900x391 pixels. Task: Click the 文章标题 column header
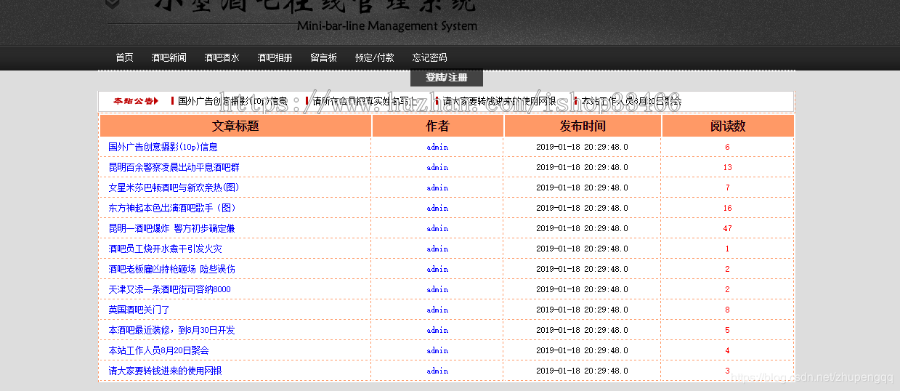235,126
